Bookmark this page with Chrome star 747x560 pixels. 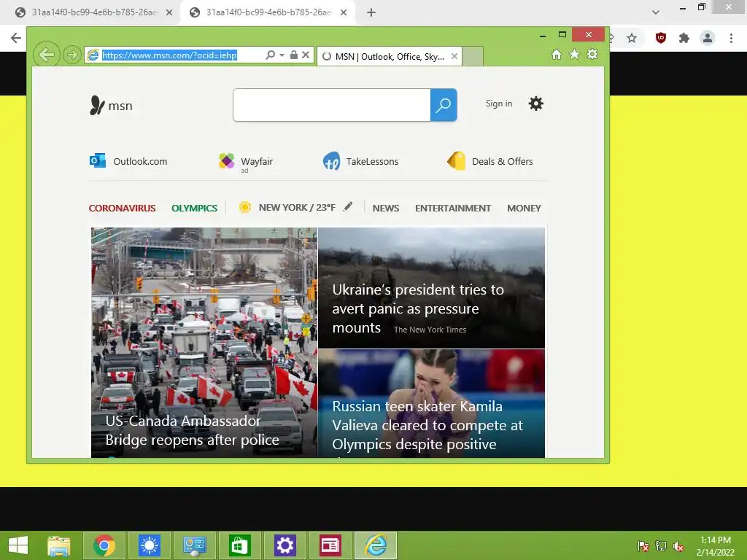(632, 38)
